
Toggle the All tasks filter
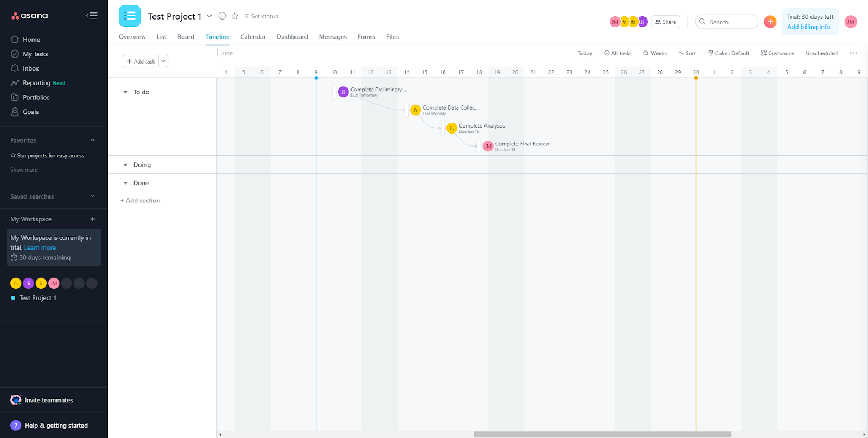coord(618,53)
